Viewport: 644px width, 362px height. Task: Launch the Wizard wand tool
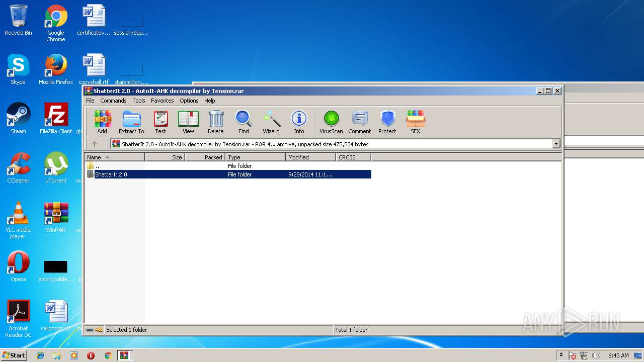[x=271, y=122]
